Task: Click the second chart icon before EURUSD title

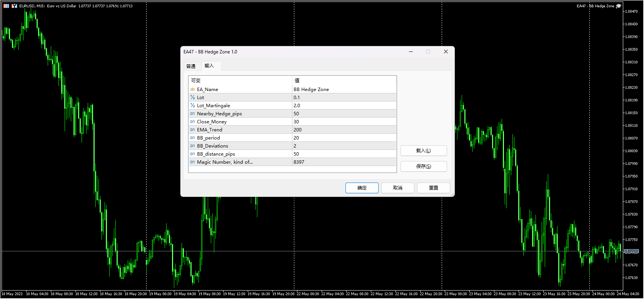Action: (x=14, y=6)
